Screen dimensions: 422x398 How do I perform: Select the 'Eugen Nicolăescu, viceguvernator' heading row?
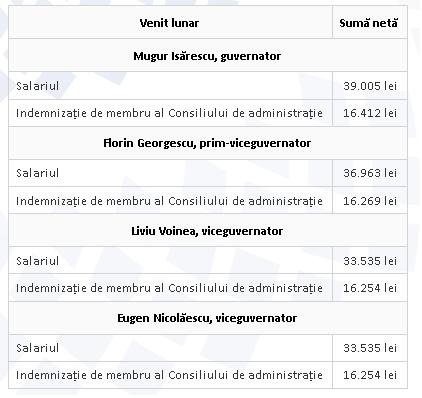pyautogui.click(x=207, y=318)
